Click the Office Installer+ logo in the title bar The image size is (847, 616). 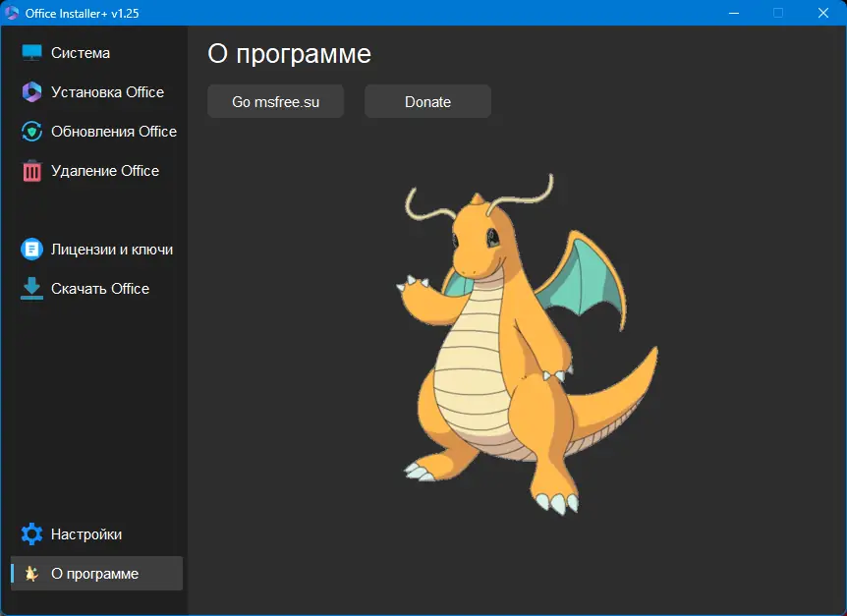[x=14, y=13]
